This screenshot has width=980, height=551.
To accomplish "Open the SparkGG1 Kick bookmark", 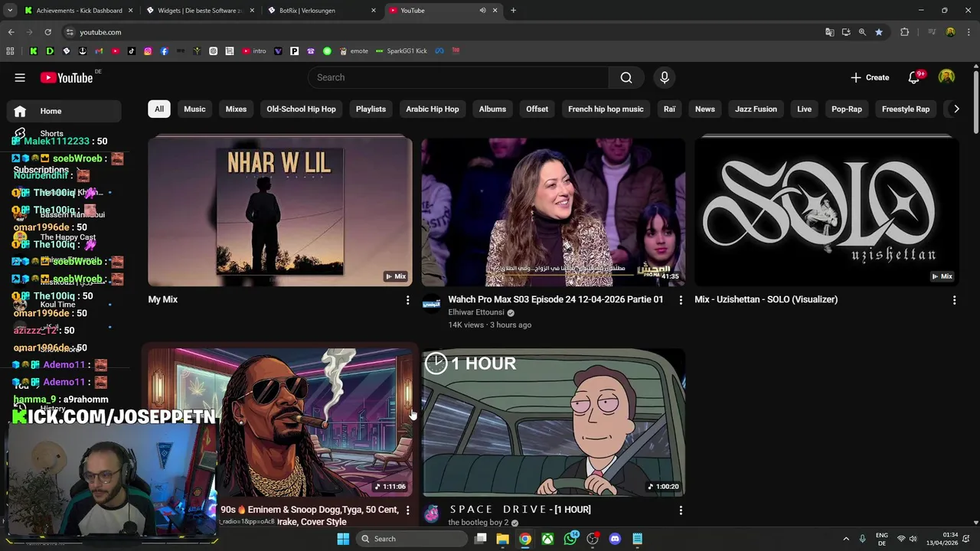I will point(401,51).
